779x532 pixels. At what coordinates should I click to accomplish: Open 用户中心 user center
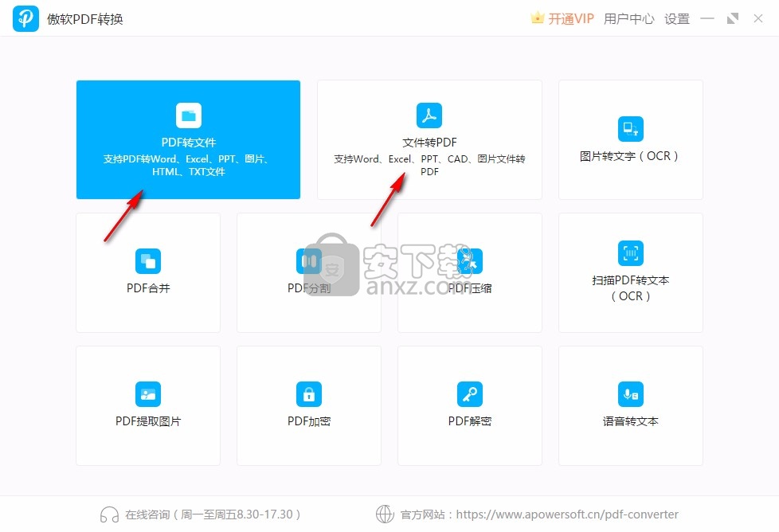[628, 19]
